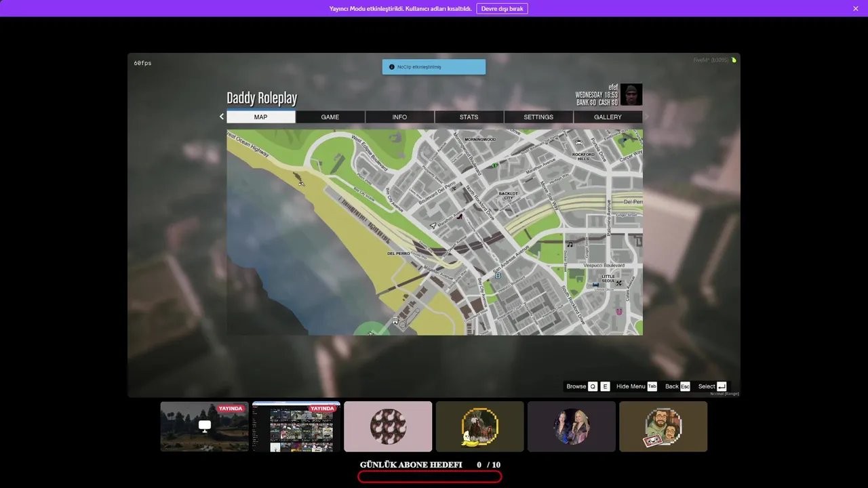Open the screen-share thumbnail with the forest scene
The height and width of the screenshot is (488, 868).
tap(205, 426)
